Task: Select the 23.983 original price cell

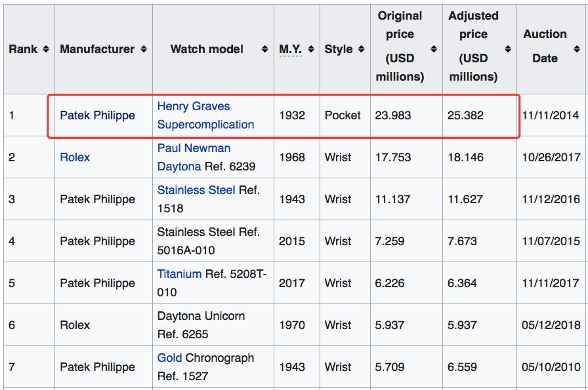Action: point(393,115)
